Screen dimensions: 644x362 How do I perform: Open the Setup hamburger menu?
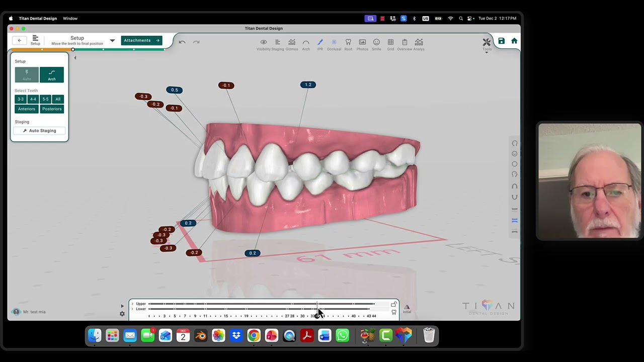click(x=35, y=40)
